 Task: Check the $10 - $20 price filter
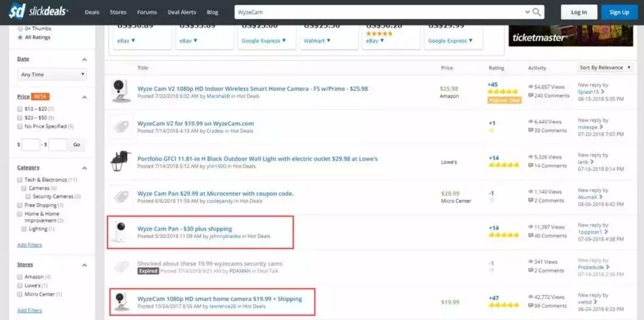[20, 109]
